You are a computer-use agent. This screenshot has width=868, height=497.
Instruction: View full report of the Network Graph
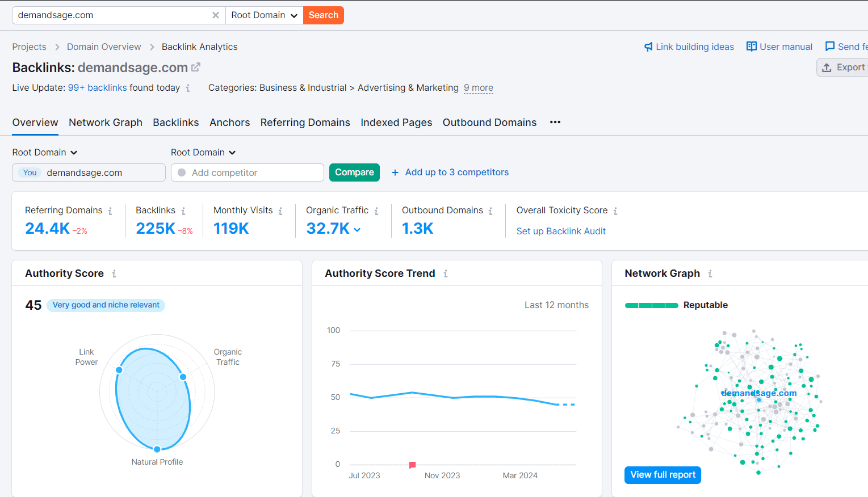662,475
